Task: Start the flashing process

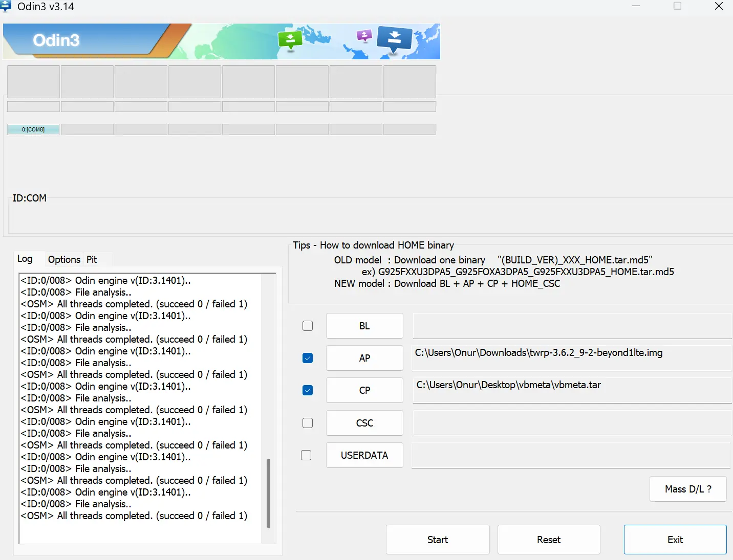Action: tap(438, 540)
